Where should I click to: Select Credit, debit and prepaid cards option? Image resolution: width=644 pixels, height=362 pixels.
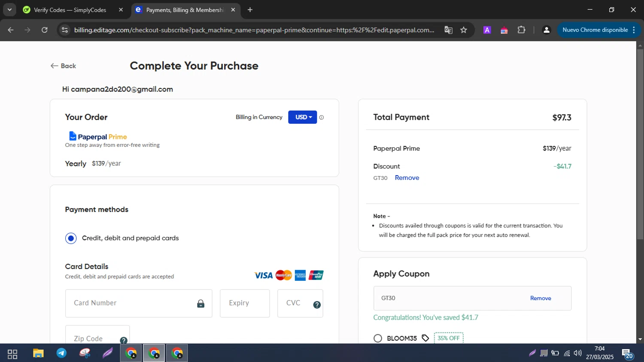[x=71, y=238]
